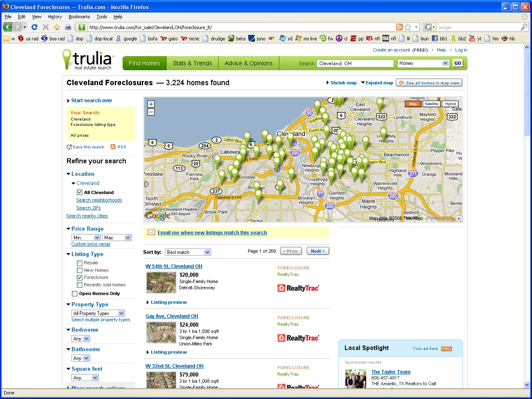Screen dimensions: 532x399
Task: Check the Resale listing type
Action: [x=79, y=263]
